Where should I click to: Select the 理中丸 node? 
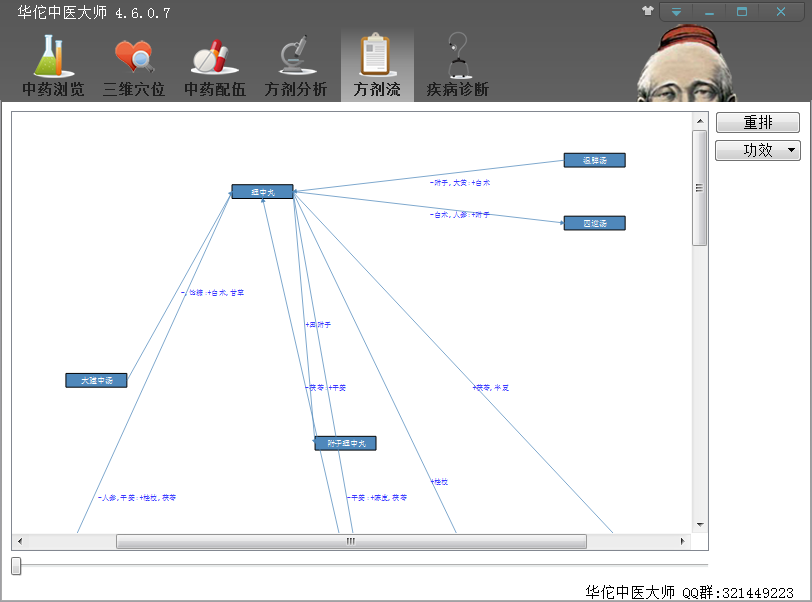[262, 191]
